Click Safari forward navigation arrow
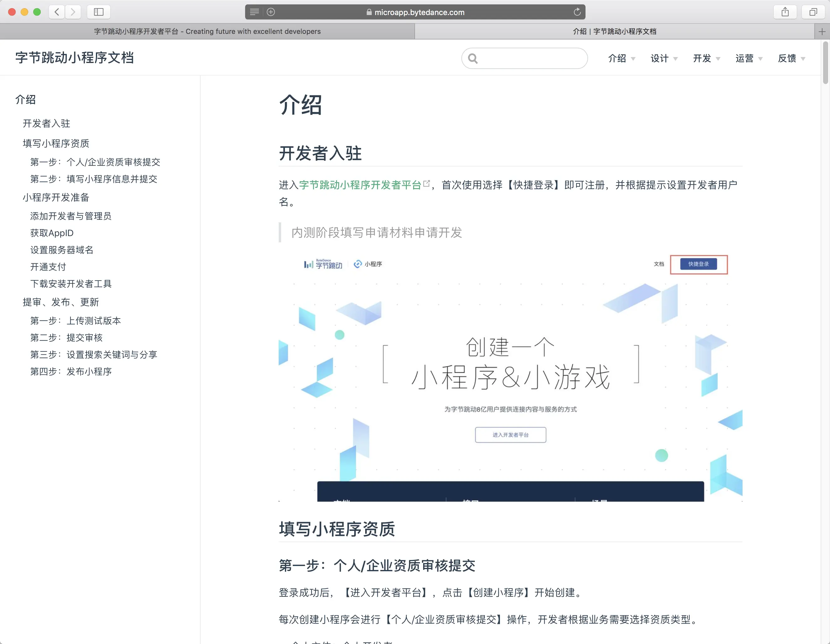 73,12
